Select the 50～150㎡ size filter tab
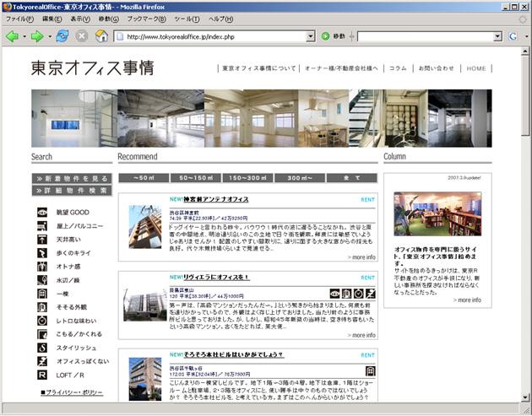 [193, 178]
